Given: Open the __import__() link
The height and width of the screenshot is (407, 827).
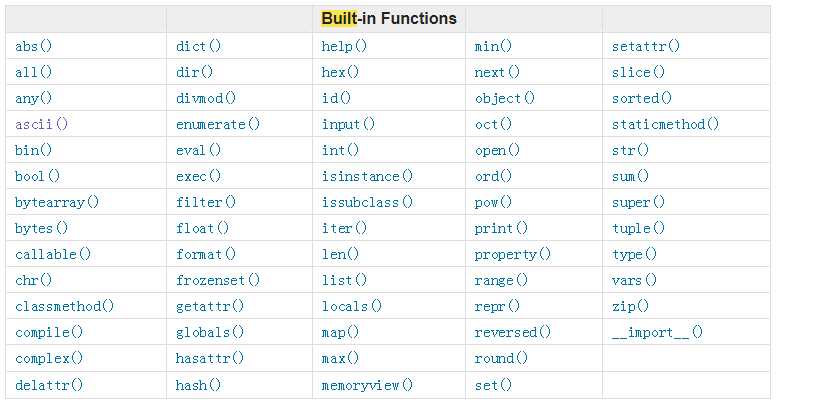Looking at the screenshot, I should coord(658,333).
